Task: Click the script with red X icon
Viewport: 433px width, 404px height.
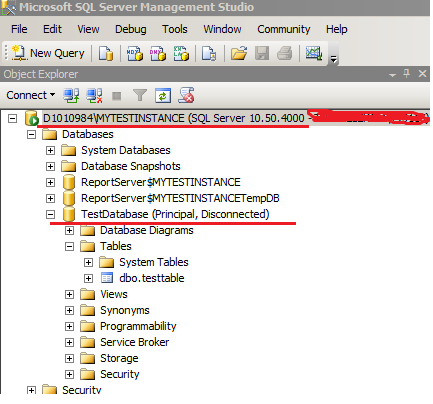Action: (x=186, y=96)
